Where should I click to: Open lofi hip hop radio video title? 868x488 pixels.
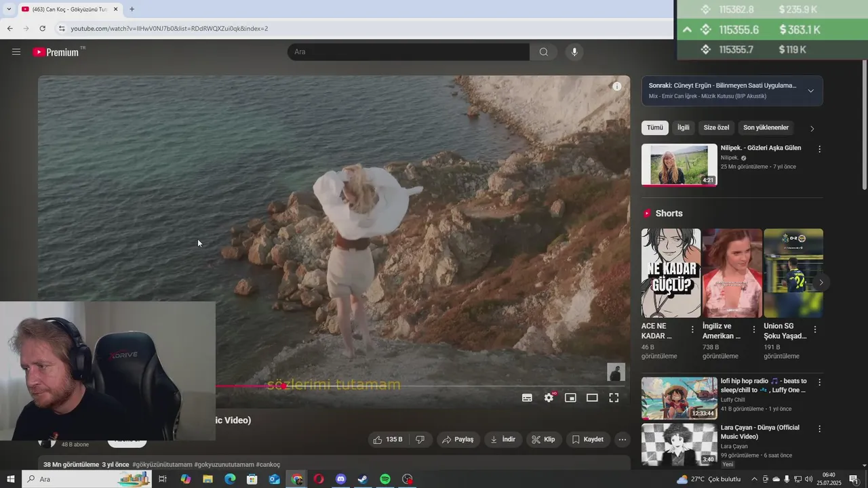pos(764,386)
